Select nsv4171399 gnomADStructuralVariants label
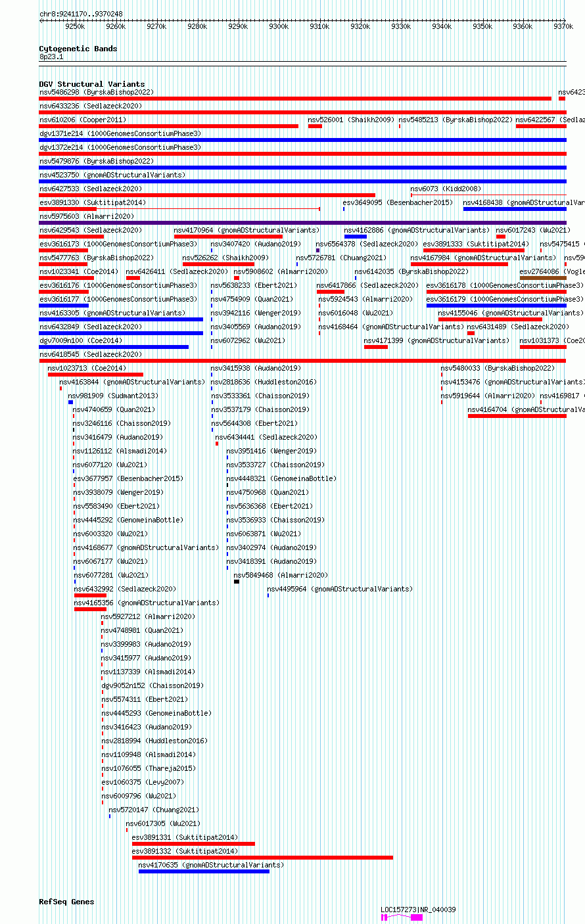Image resolution: width=585 pixels, height=924 pixels. tap(436, 340)
